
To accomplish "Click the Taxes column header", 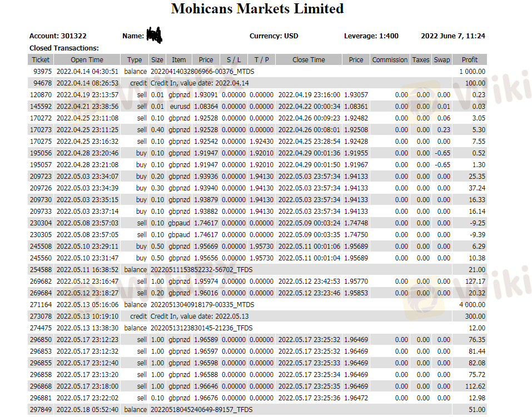I will click(421, 59).
